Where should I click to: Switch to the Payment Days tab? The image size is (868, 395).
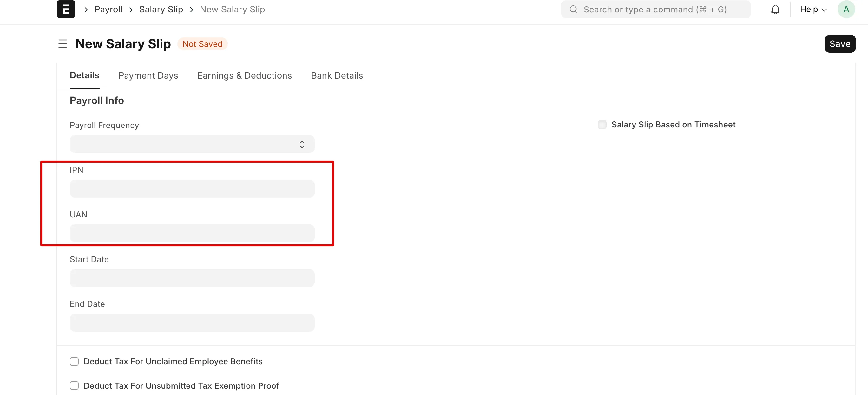[148, 75]
